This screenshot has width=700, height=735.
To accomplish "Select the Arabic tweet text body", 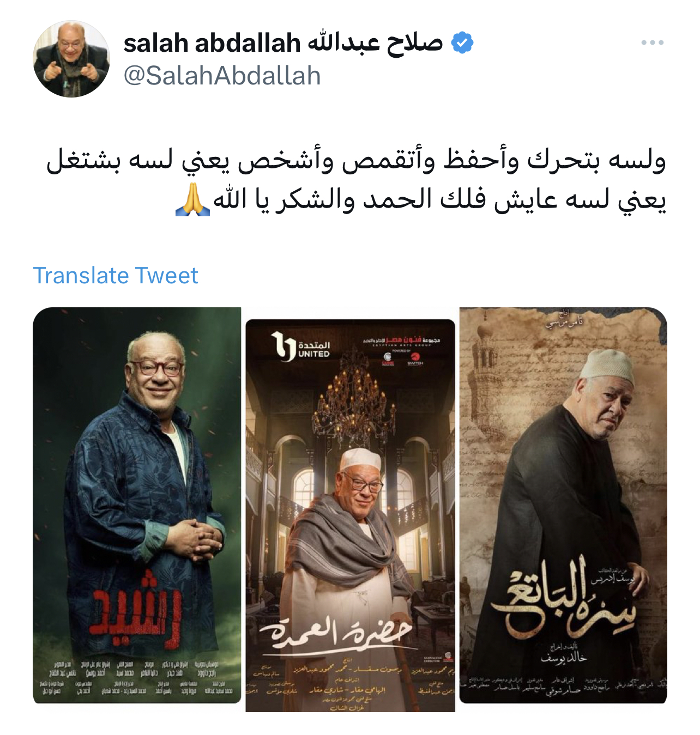I will coord(356,180).
